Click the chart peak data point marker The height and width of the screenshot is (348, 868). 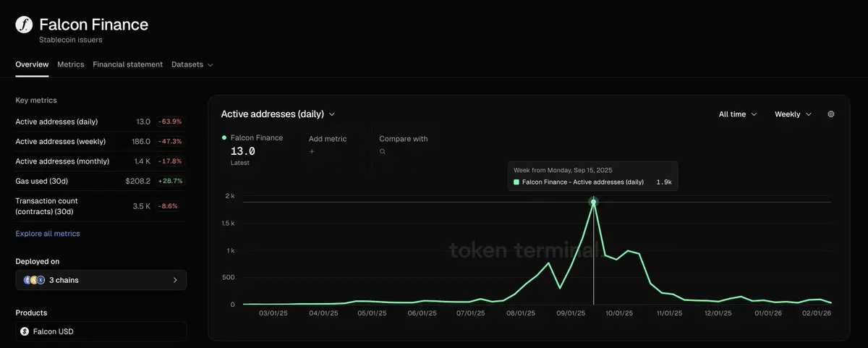(x=594, y=203)
